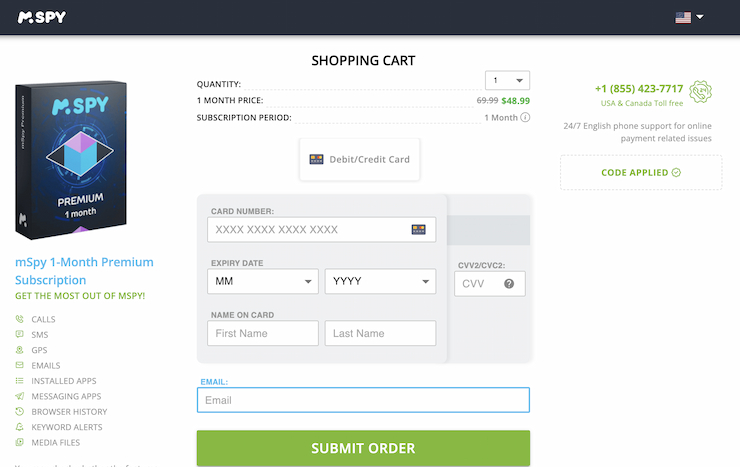Click the First Name field

coord(263,333)
